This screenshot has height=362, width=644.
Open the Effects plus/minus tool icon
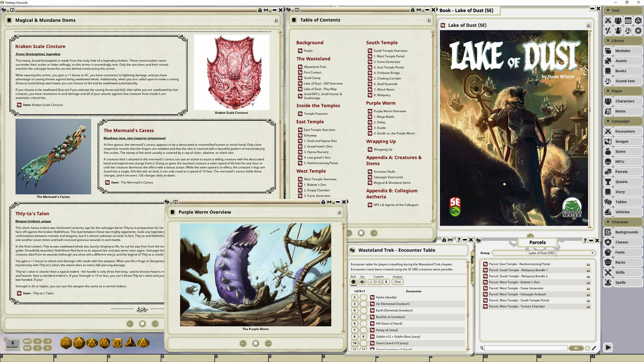608,31
